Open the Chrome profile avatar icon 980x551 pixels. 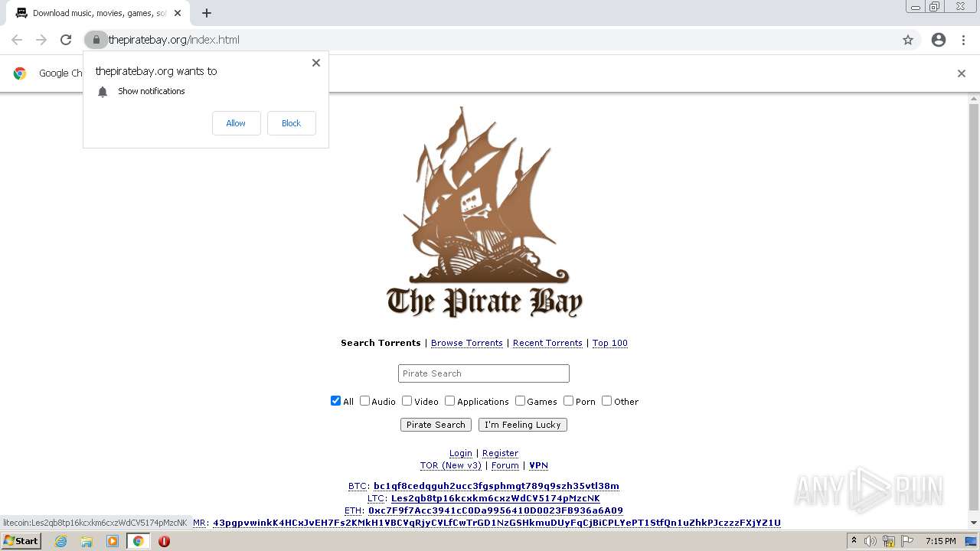(939, 40)
